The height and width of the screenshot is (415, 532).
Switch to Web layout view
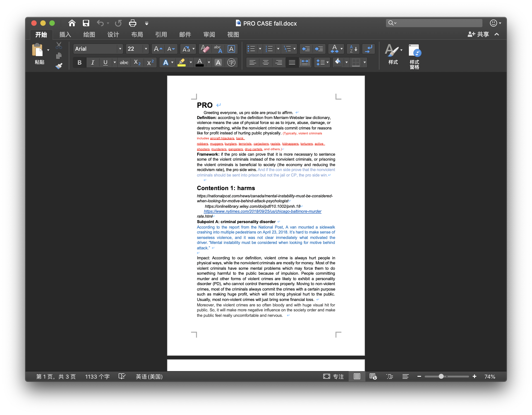(373, 377)
